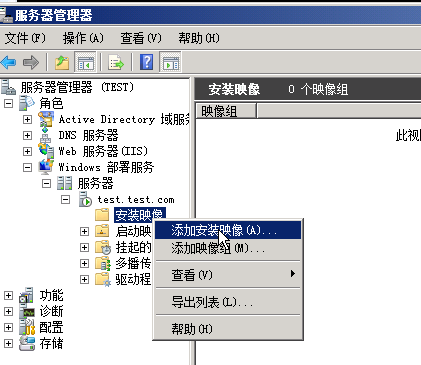
Task: Collapse the 角色 tree node
Action: point(8,103)
